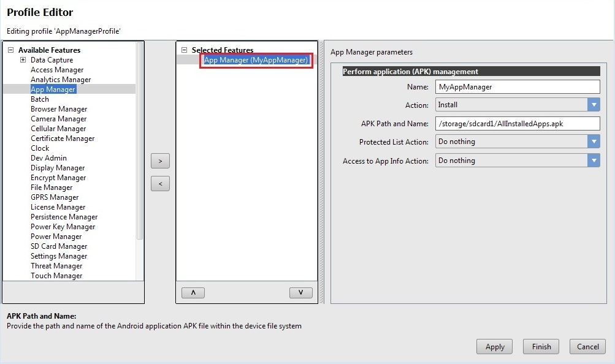Select Browser Manager in Available Features

click(59, 109)
